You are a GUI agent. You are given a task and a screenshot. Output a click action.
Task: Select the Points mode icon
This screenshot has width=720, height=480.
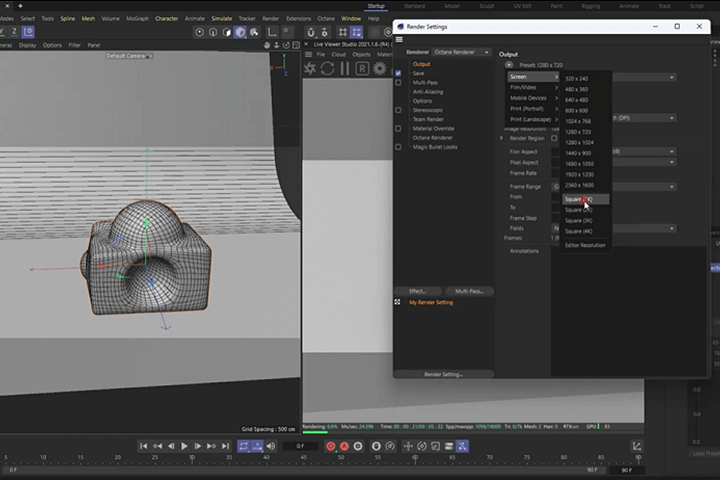coord(199,32)
